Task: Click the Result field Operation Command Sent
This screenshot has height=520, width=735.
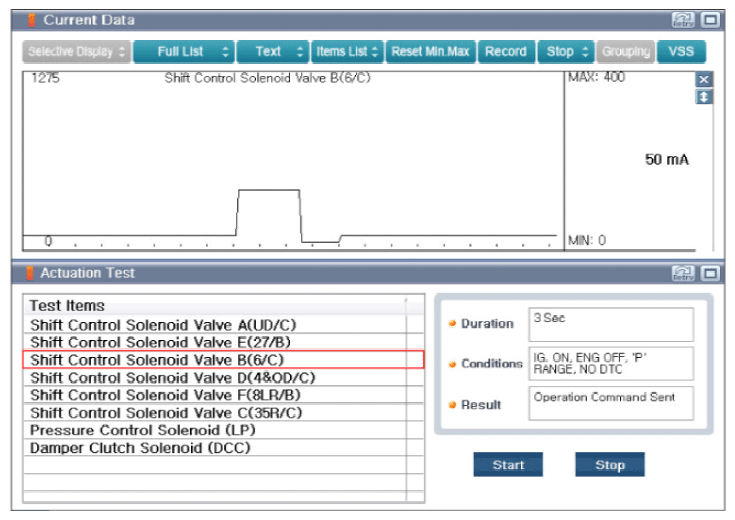Action: tap(611, 403)
